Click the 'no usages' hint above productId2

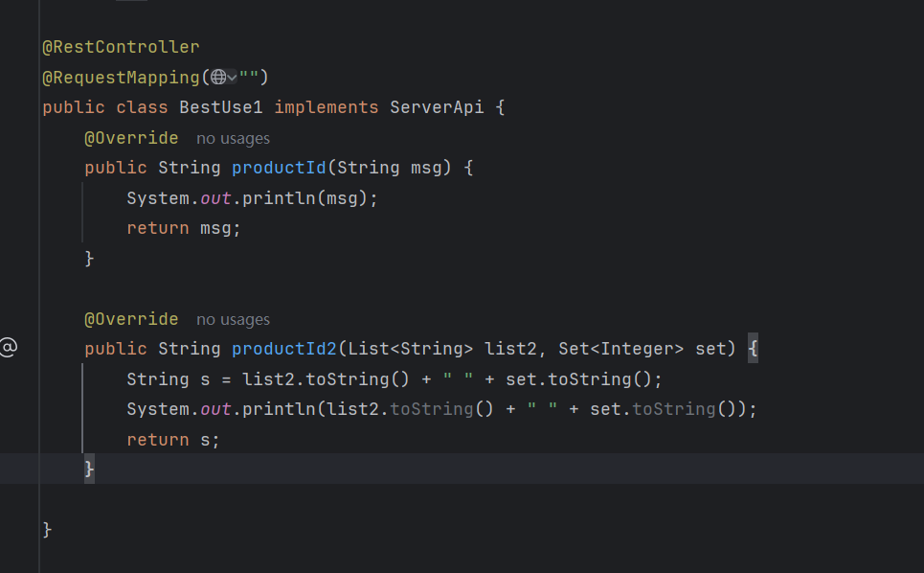click(x=233, y=319)
